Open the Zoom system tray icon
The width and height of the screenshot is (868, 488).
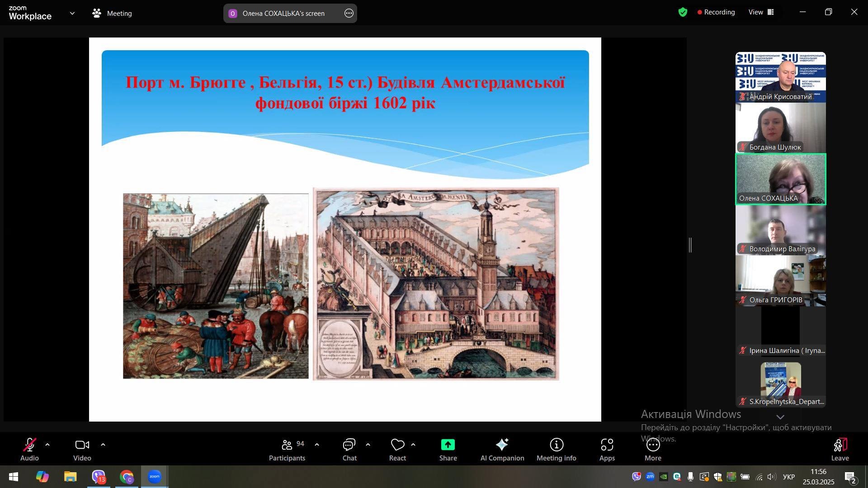[650, 476]
